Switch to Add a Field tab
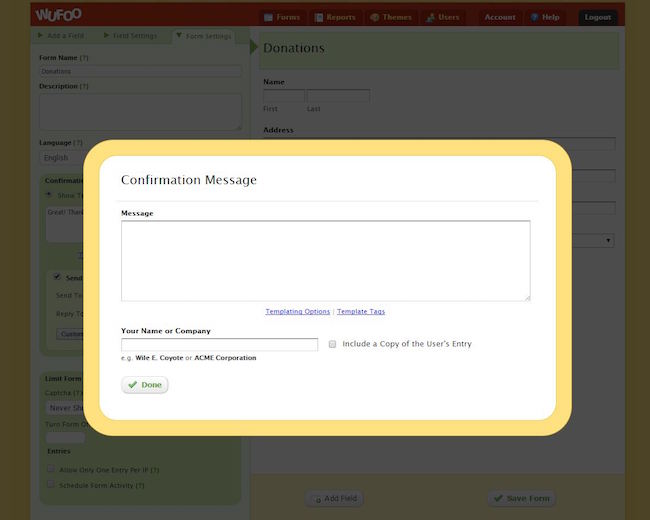This screenshot has height=520, width=650. click(x=61, y=36)
